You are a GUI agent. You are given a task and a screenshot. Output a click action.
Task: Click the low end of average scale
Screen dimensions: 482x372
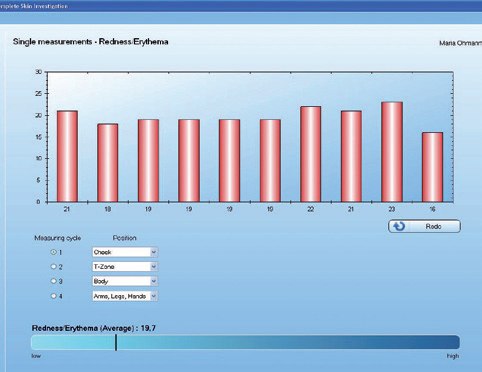pyautogui.click(x=36, y=356)
